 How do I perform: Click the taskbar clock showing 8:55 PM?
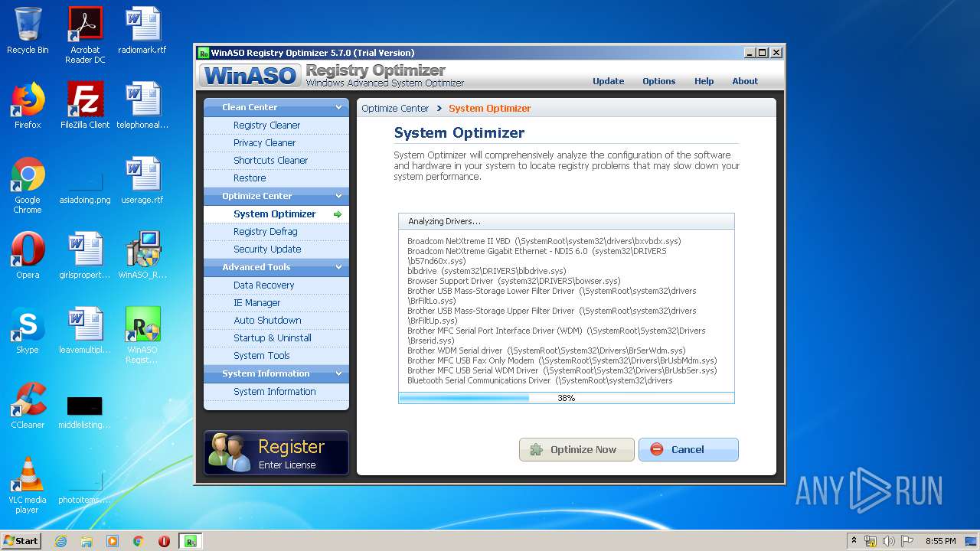pos(940,541)
